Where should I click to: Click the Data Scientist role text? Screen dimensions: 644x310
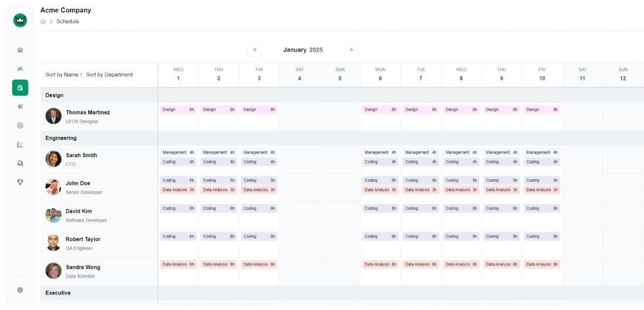tap(81, 276)
